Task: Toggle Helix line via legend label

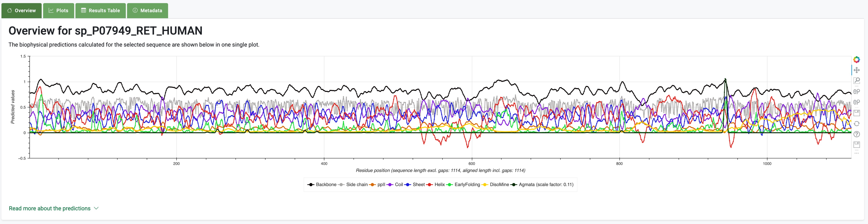Action: pos(439,184)
